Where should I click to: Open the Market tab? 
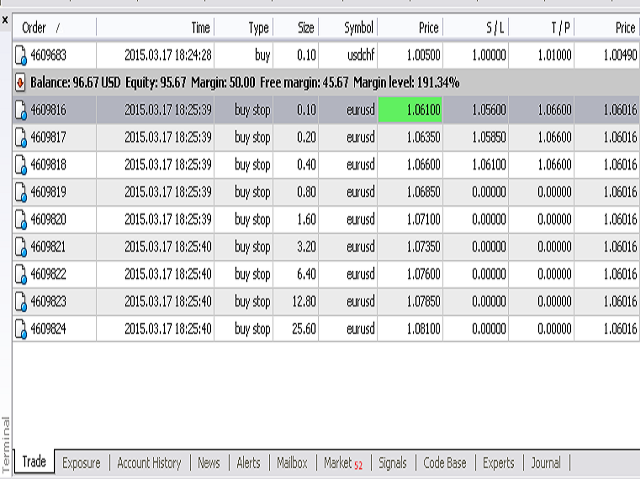click(x=342, y=463)
